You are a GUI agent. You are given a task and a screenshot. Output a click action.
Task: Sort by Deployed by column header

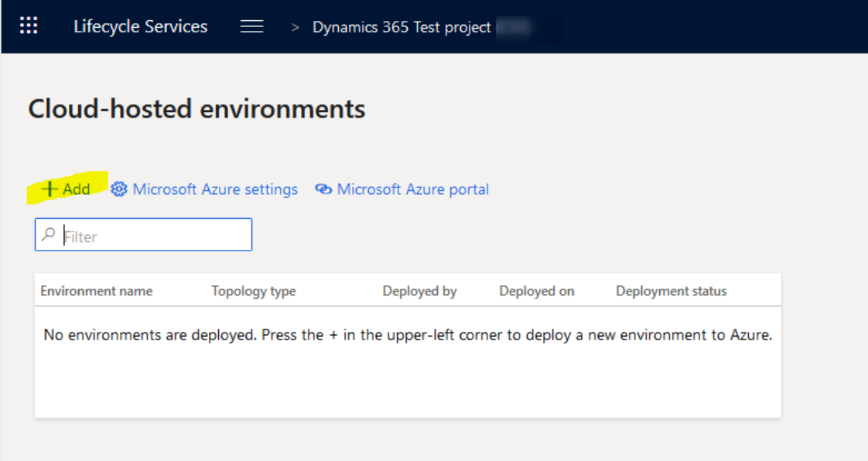pyautogui.click(x=419, y=291)
